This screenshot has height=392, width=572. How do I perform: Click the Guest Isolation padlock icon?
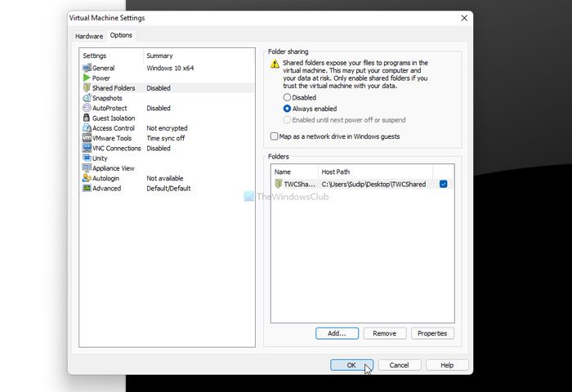click(x=87, y=118)
